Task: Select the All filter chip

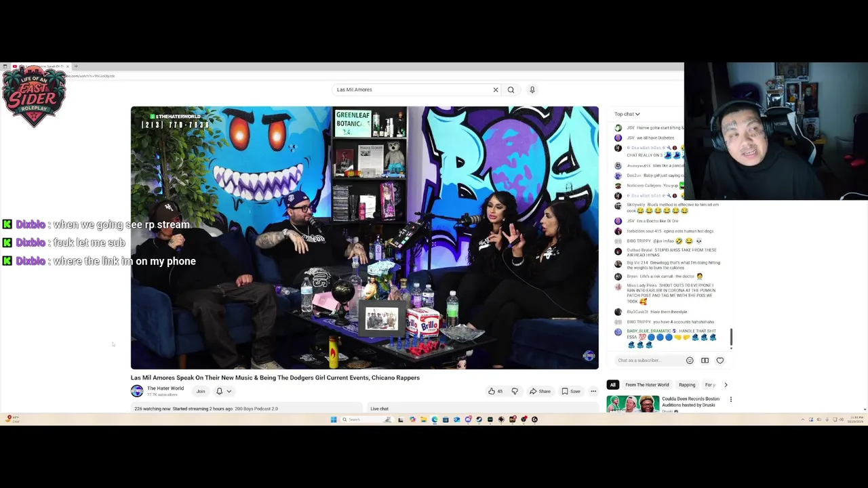Action: (x=612, y=385)
